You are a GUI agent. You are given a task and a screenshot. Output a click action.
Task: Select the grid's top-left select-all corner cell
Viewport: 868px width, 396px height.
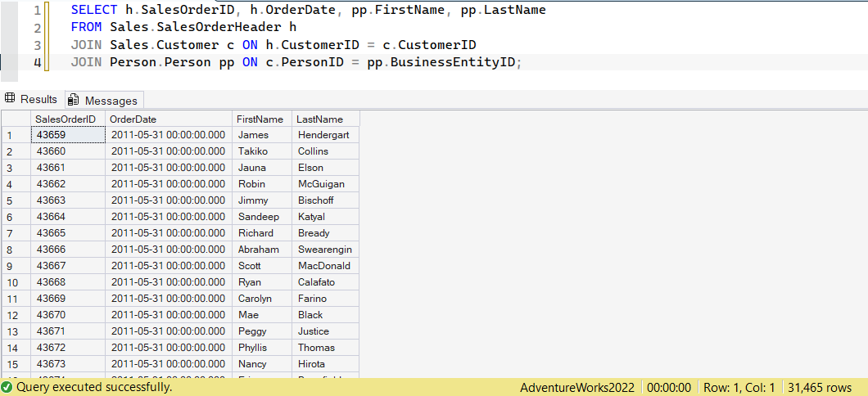(x=16, y=119)
